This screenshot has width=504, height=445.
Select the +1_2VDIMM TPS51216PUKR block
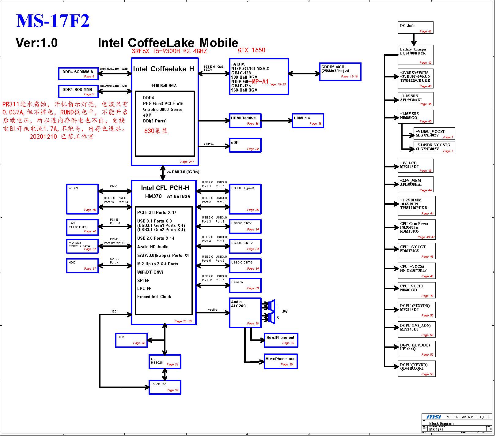tap(417, 206)
